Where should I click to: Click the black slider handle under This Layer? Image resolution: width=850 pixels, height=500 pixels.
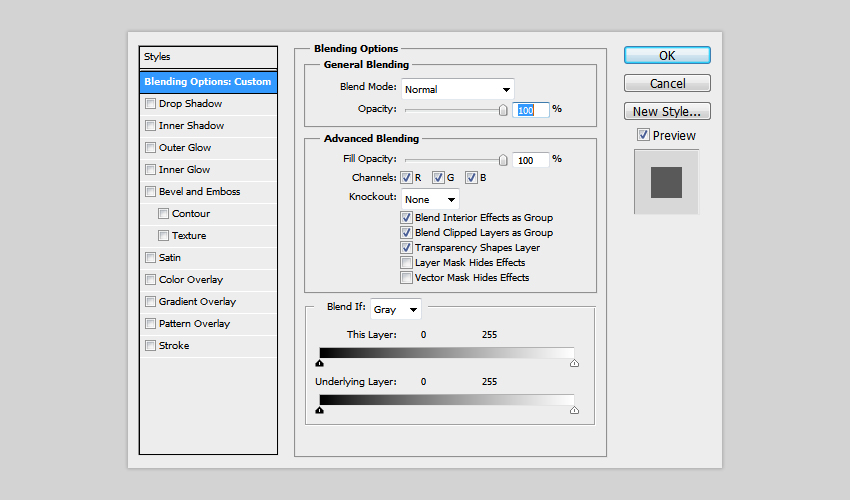click(319, 364)
